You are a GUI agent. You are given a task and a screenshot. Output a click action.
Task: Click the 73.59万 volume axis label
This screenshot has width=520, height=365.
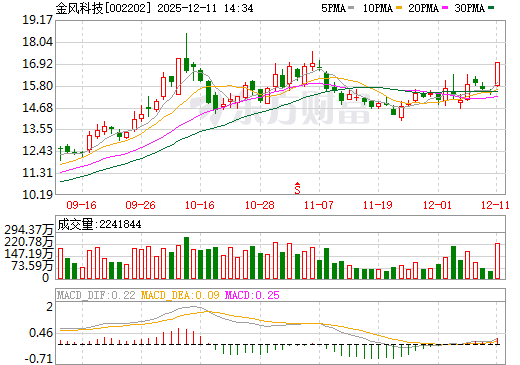click(x=32, y=266)
